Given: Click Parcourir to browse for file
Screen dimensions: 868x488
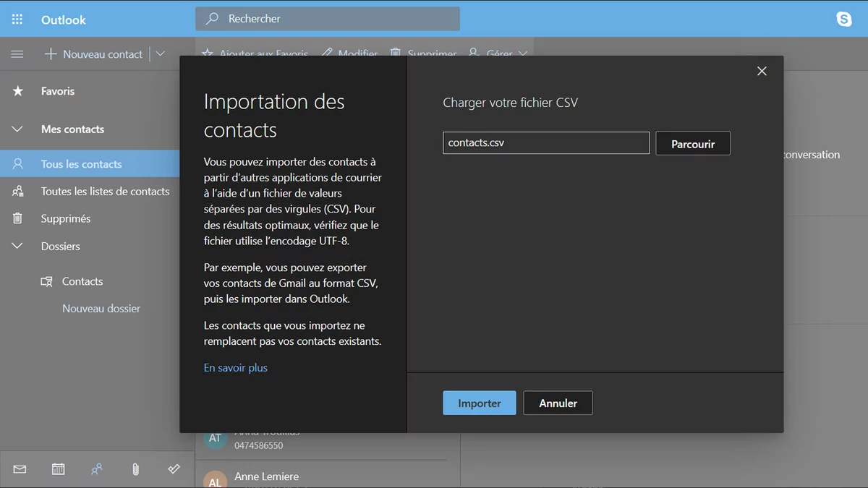Looking at the screenshot, I should (692, 144).
